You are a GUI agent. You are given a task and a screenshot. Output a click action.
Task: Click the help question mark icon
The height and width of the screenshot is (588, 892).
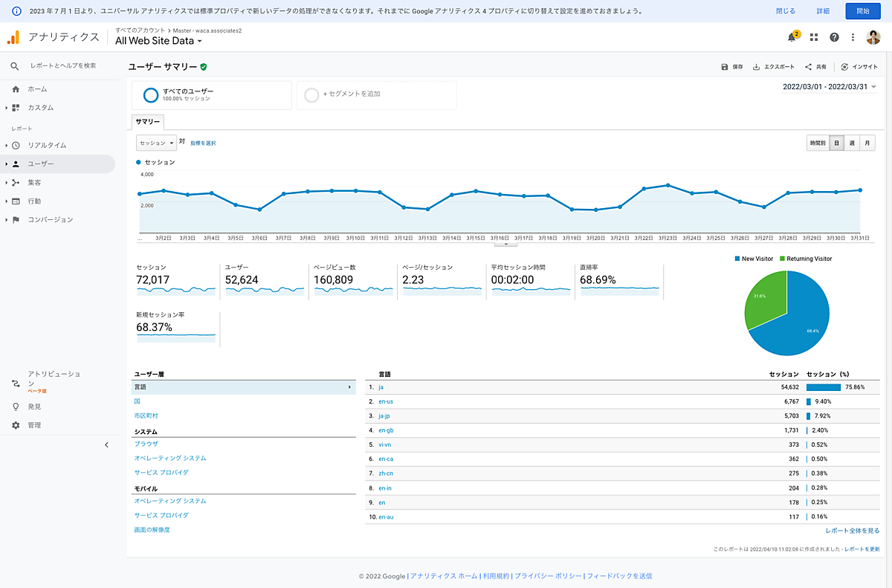tap(834, 37)
